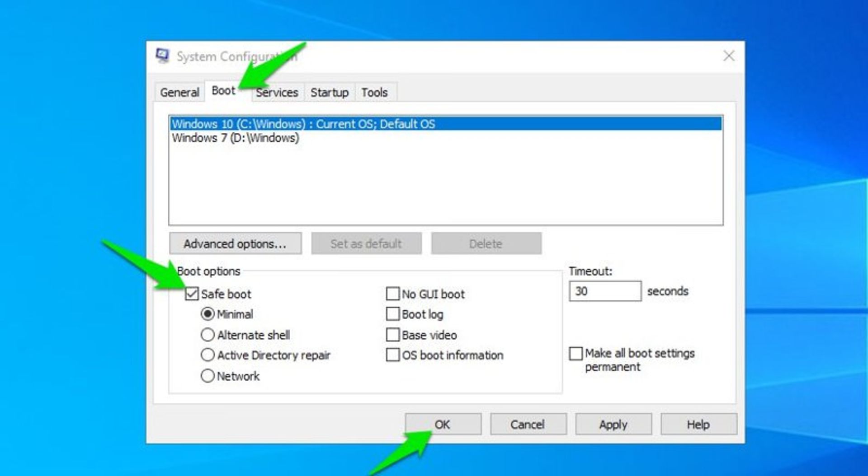
Task: Close the System Configuration window
Action: point(728,56)
